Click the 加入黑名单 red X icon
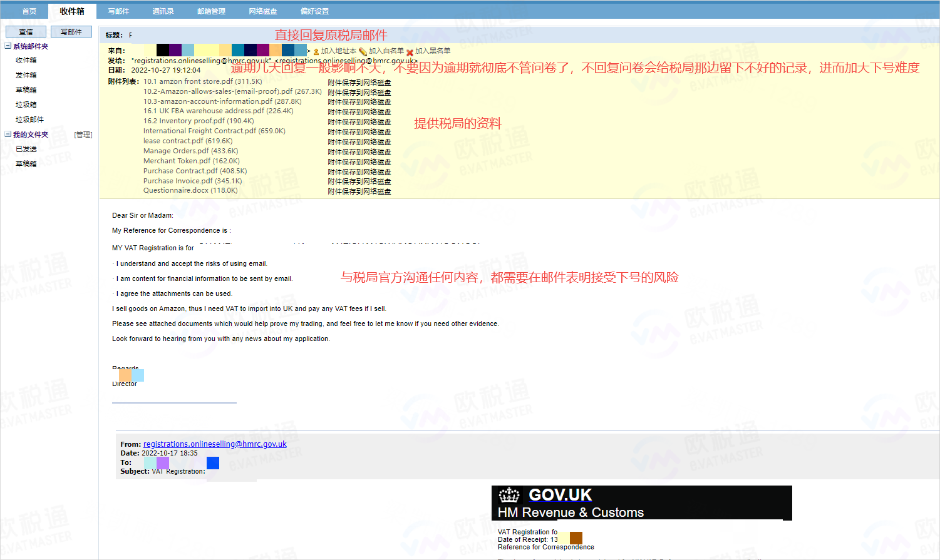This screenshot has height=560, width=940. pos(410,52)
